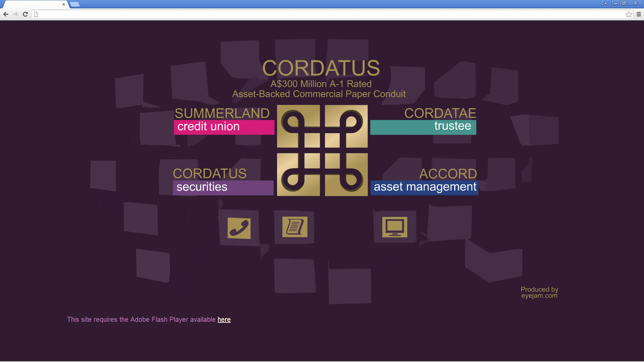Click the page icon in address bar
This screenshot has width=644, height=362.
pos(36,14)
